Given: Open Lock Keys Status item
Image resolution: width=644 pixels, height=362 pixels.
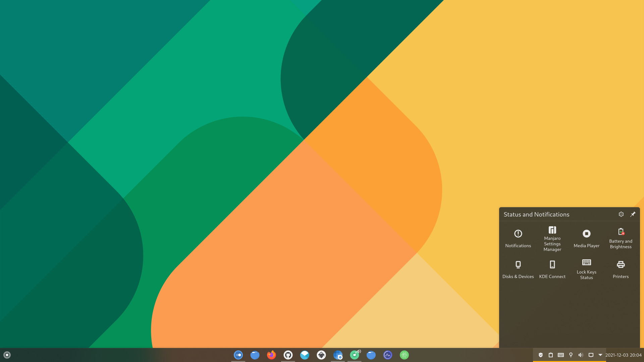Looking at the screenshot, I should 586,269.
